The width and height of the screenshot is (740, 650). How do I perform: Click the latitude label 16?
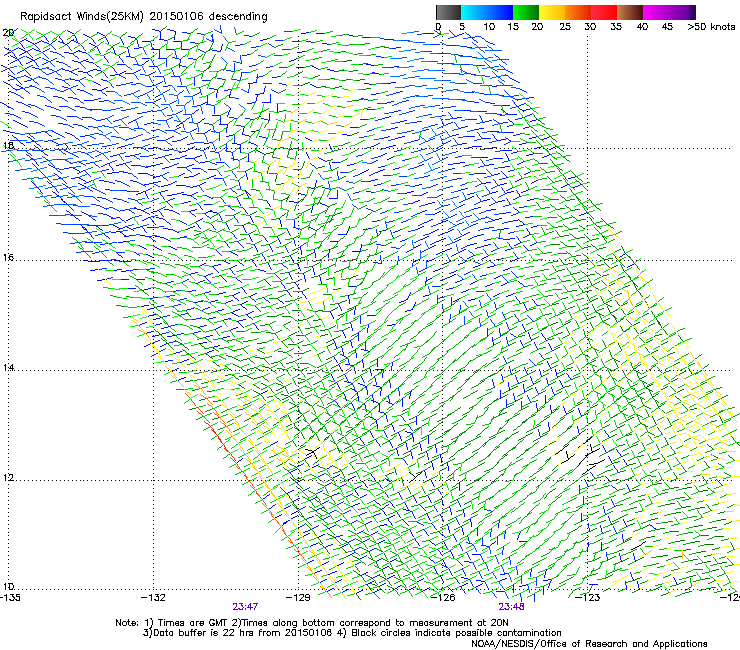pos(8,257)
